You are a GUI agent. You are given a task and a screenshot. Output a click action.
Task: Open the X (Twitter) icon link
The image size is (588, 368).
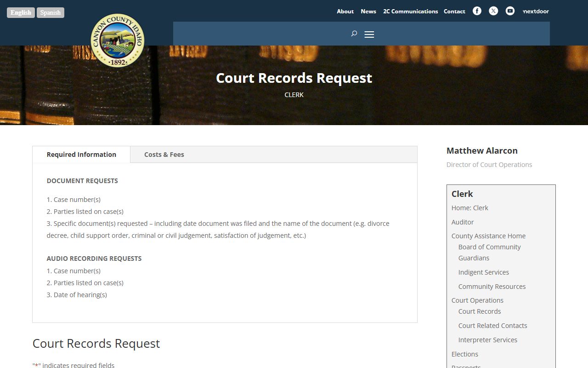493,11
